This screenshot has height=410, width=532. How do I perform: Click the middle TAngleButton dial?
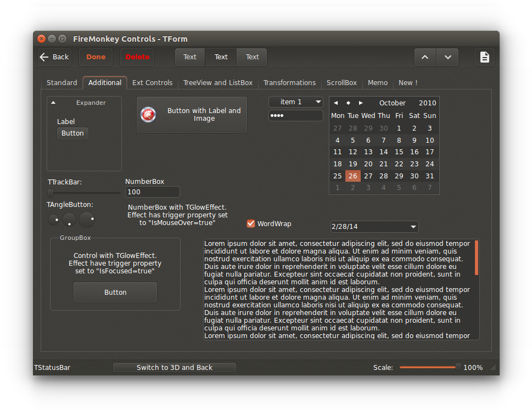tap(69, 220)
